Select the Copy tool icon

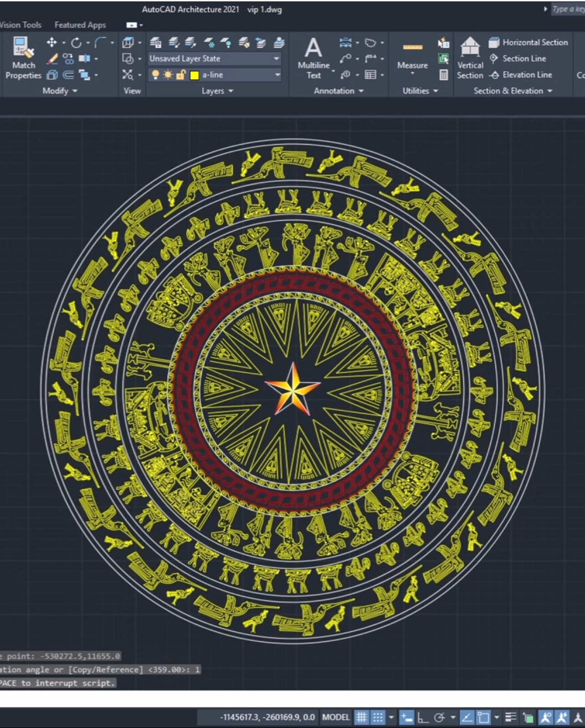[x=68, y=58]
